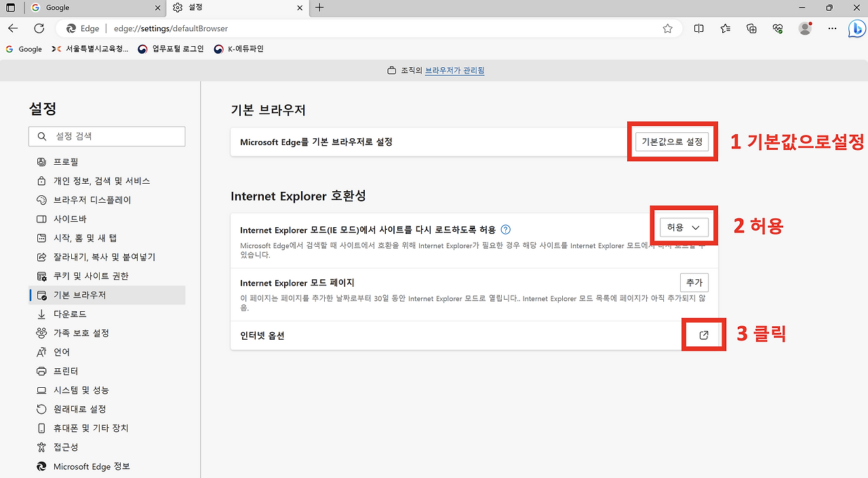This screenshot has width=868, height=478.
Task: Reload the page with refresh icon
Action: point(39,28)
